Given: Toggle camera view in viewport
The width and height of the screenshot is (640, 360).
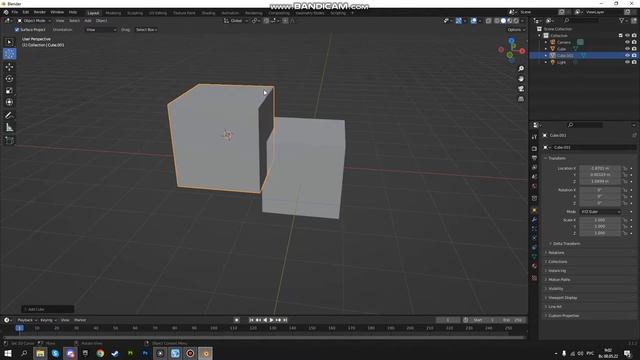Looking at the screenshot, I should coord(521,89).
